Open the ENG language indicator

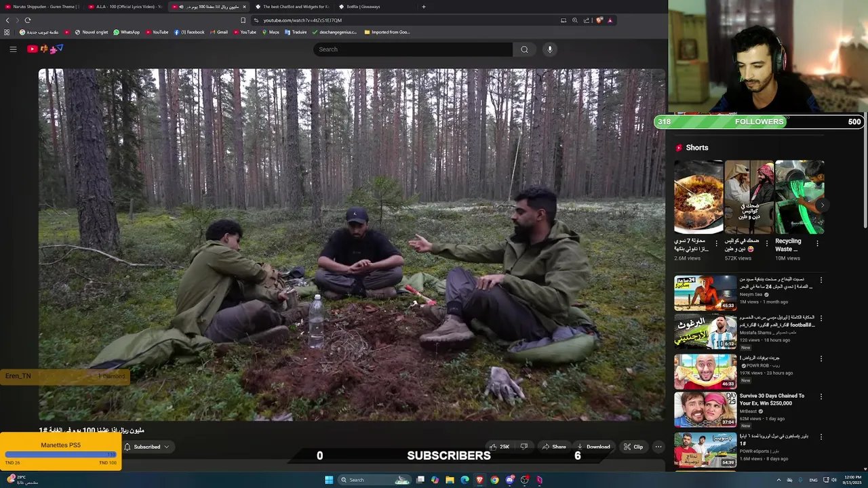tap(813, 480)
